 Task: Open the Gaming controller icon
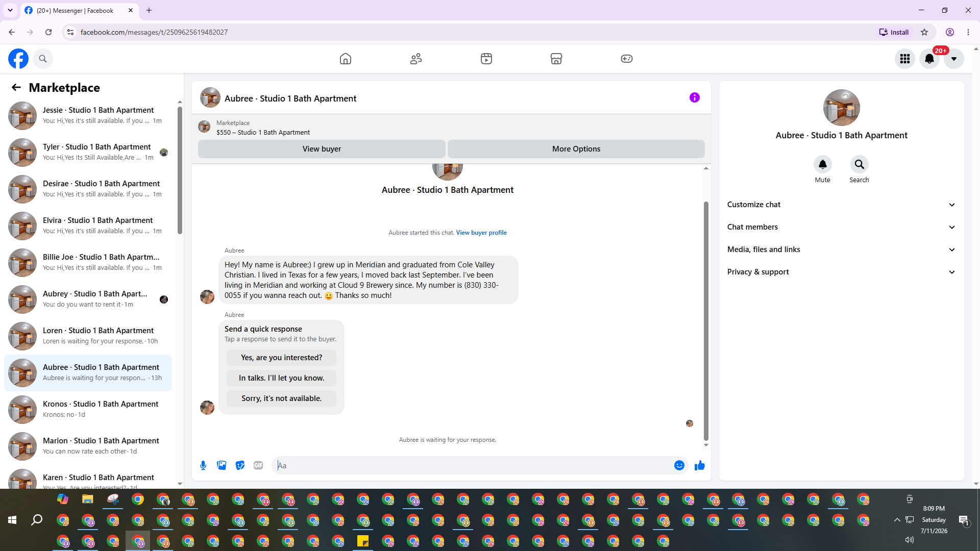627,59
